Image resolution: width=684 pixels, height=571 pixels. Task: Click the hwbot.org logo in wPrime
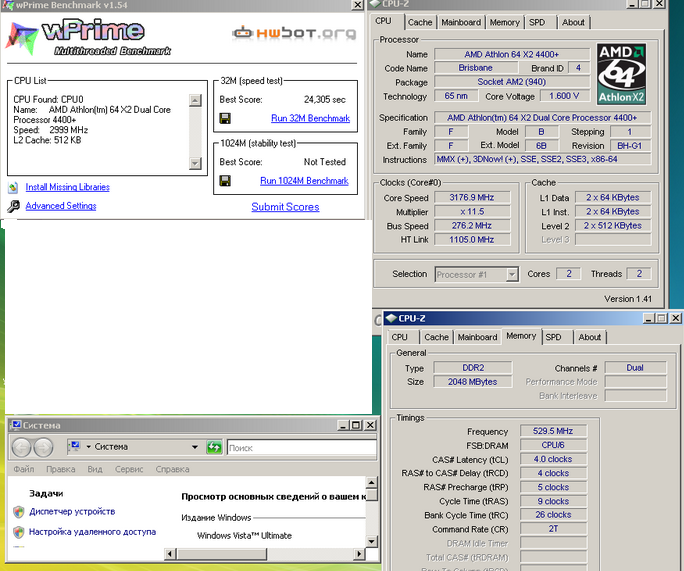click(294, 33)
